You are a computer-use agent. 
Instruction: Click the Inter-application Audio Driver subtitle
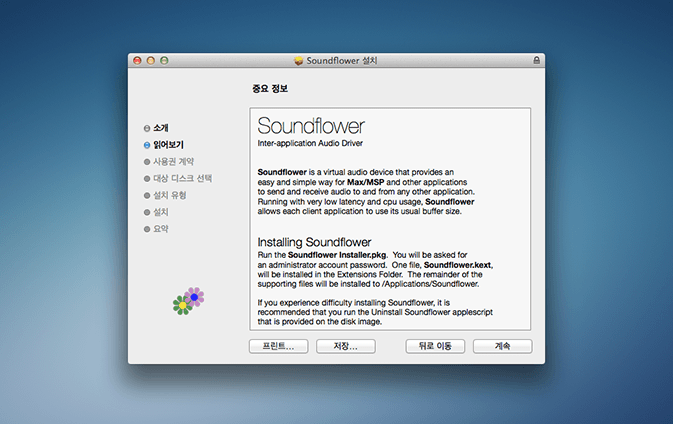click(310, 143)
